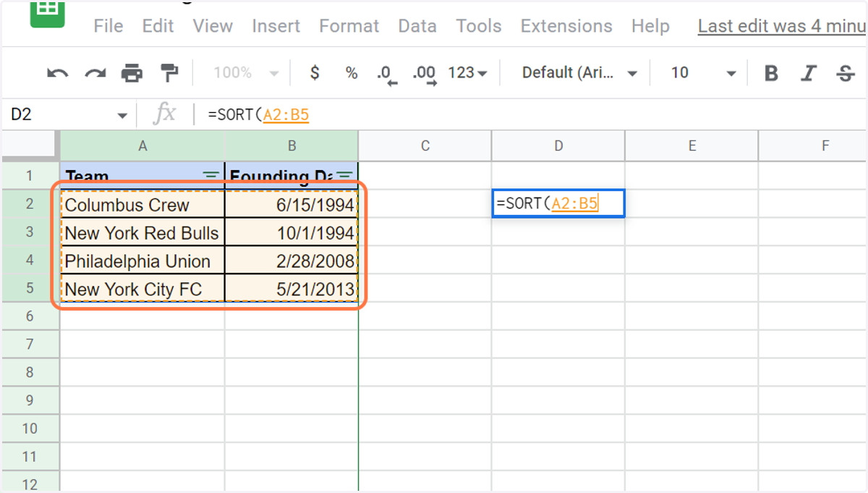Image resolution: width=868 pixels, height=493 pixels.
Task: Open the Extensions menu
Action: (566, 26)
